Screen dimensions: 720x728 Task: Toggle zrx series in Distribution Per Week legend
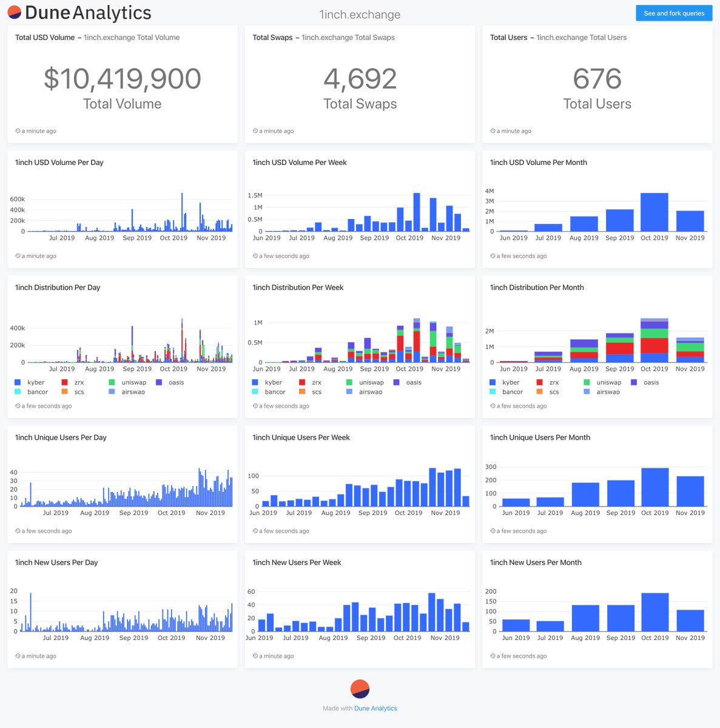[x=311, y=382]
